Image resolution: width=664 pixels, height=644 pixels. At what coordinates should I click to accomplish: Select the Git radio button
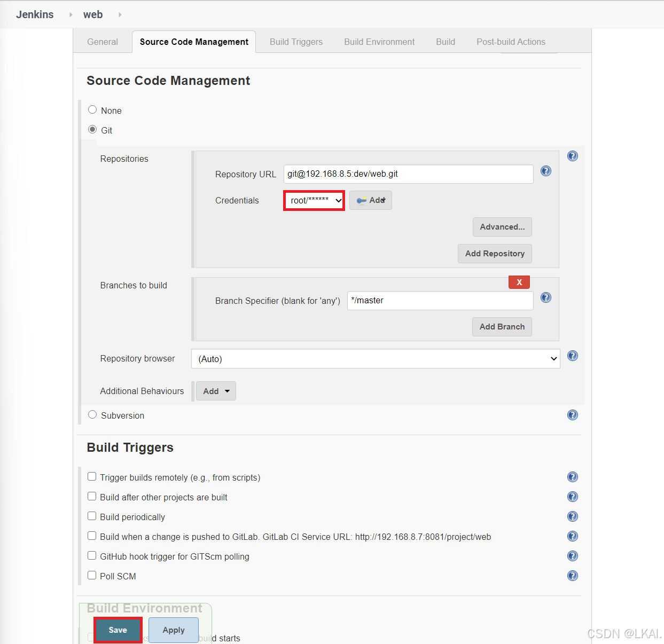[92, 129]
